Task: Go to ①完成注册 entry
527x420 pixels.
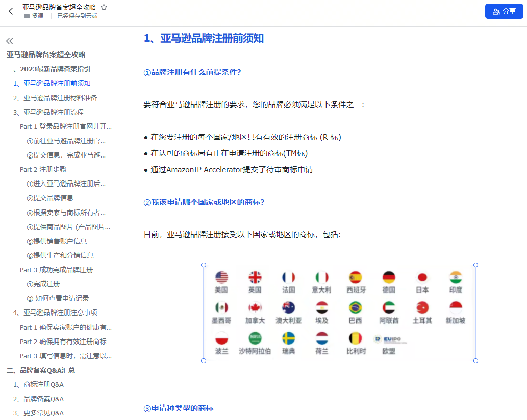Action: point(43,284)
